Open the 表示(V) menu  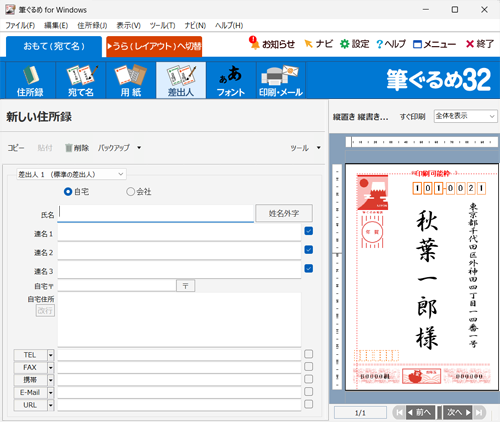click(x=128, y=25)
